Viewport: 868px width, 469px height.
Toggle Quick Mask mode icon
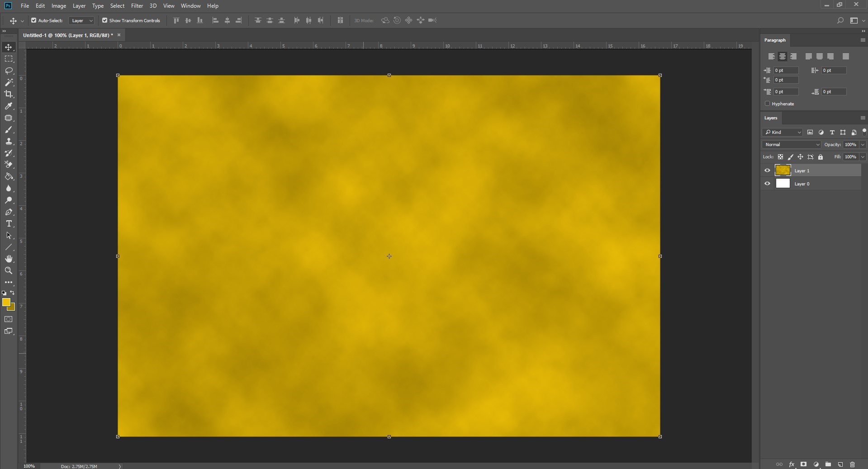9,319
